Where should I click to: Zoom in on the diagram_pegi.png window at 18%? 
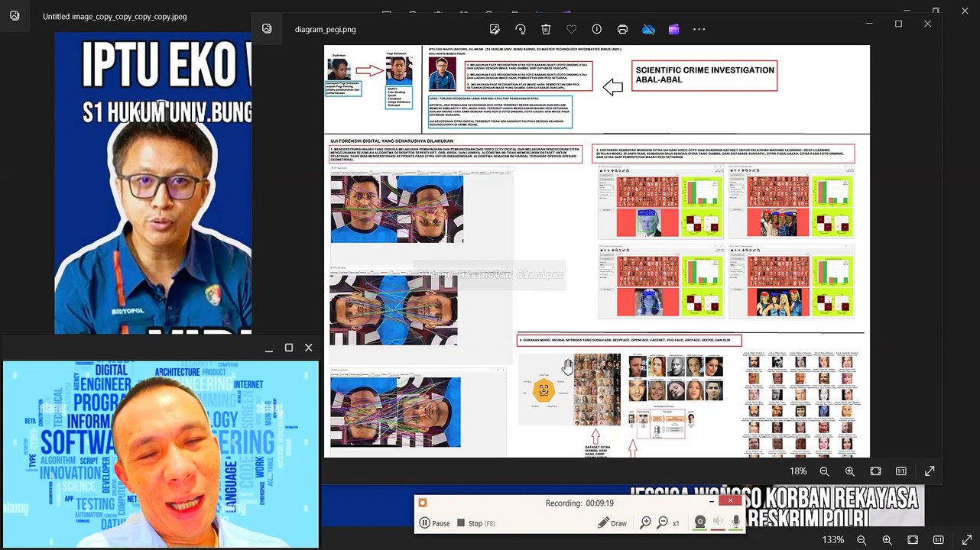coord(849,471)
